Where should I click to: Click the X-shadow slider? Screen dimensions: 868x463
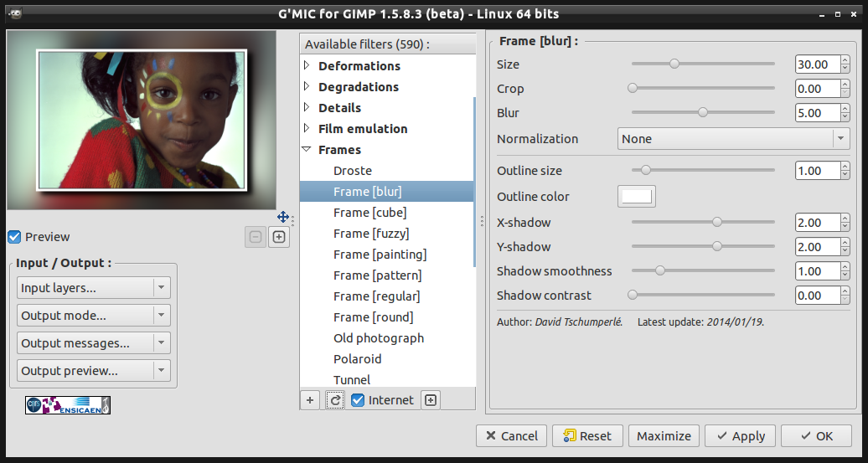(x=703, y=223)
